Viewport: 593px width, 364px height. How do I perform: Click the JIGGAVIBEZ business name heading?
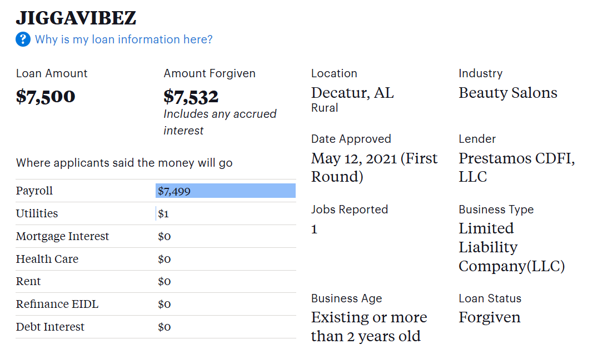(76, 18)
